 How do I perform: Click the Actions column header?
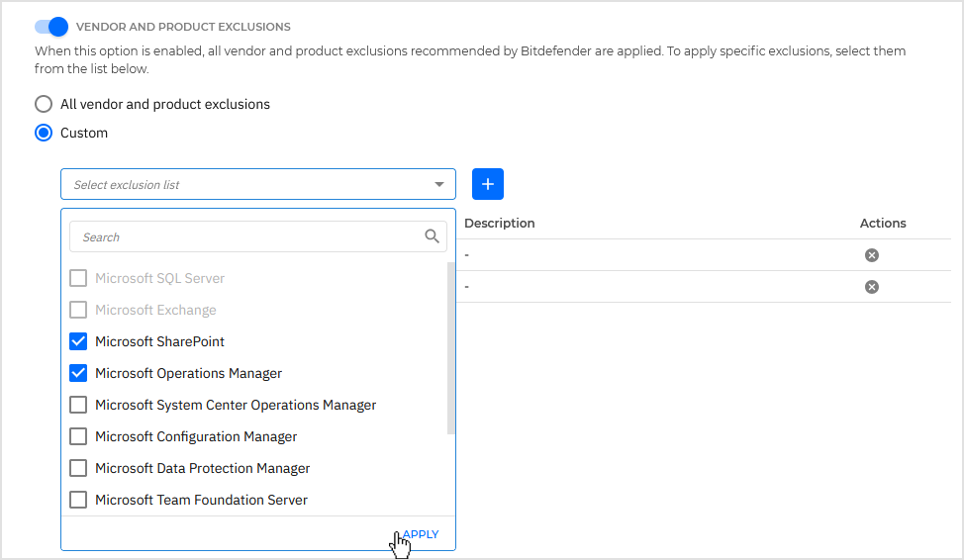[883, 224]
